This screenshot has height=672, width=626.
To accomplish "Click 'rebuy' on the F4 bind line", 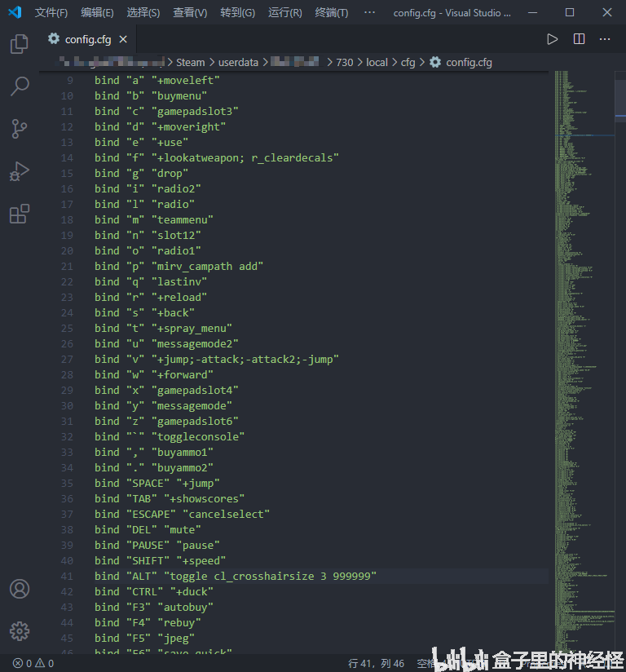I will (x=179, y=623).
